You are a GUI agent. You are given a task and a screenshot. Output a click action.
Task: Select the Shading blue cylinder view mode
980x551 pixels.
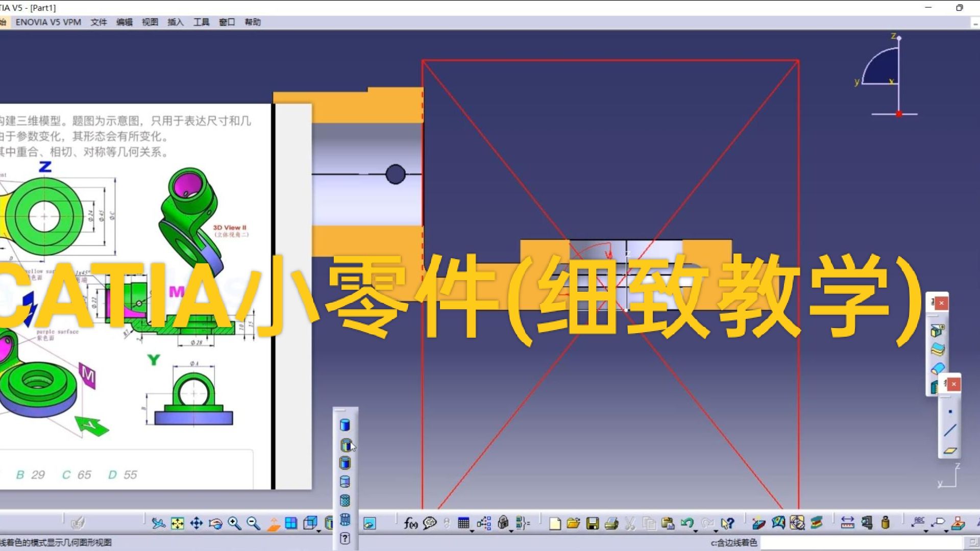[x=345, y=425]
